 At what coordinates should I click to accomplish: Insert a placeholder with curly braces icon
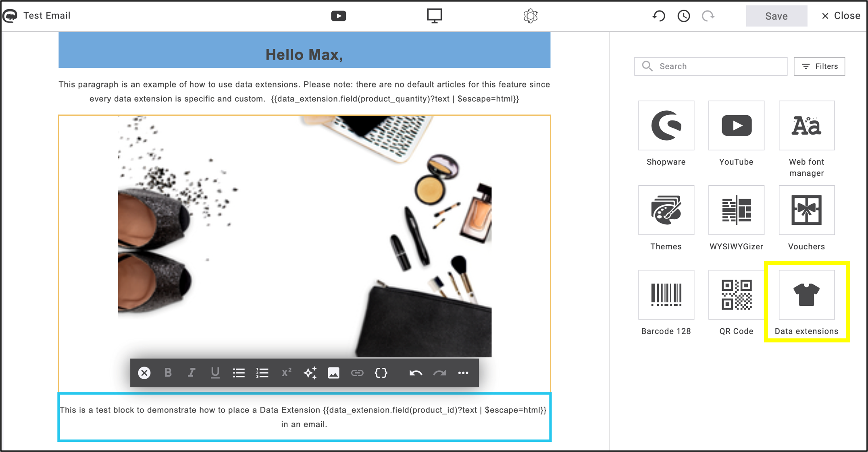(381, 373)
